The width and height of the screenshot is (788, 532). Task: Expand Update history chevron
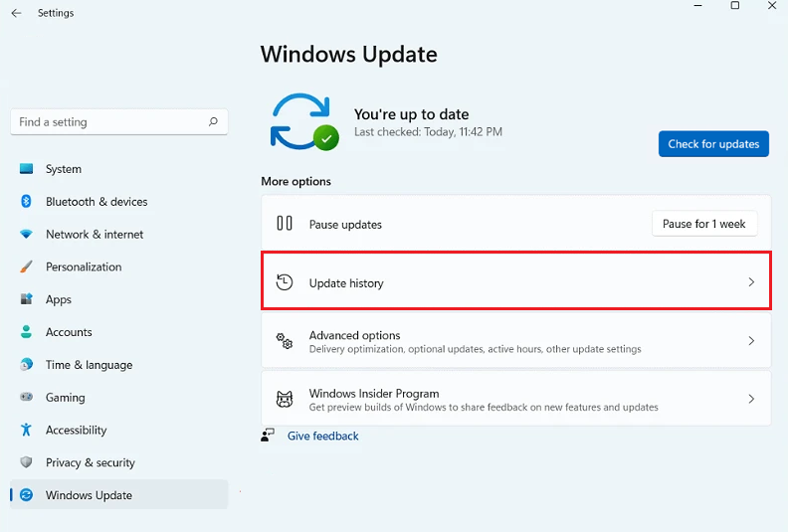751,282
